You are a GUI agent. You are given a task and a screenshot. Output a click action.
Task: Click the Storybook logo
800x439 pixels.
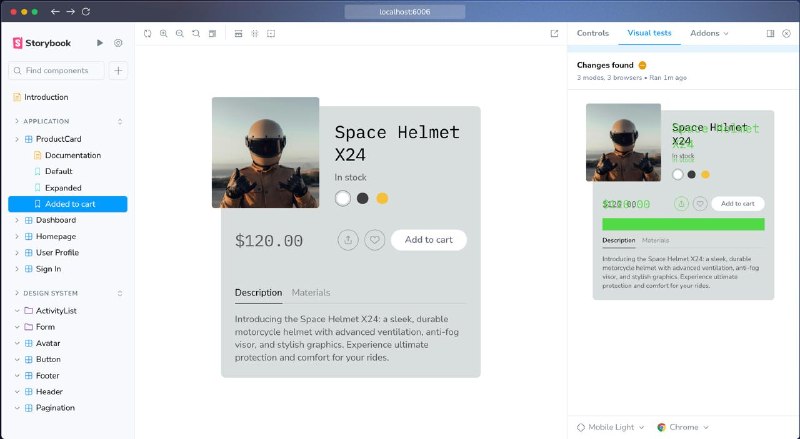(x=41, y=43)
